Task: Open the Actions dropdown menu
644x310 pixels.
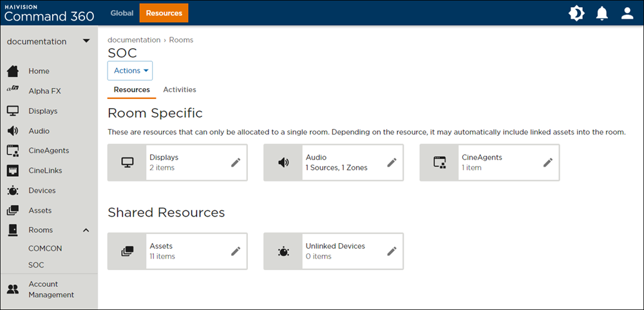Action: point(130,71)
